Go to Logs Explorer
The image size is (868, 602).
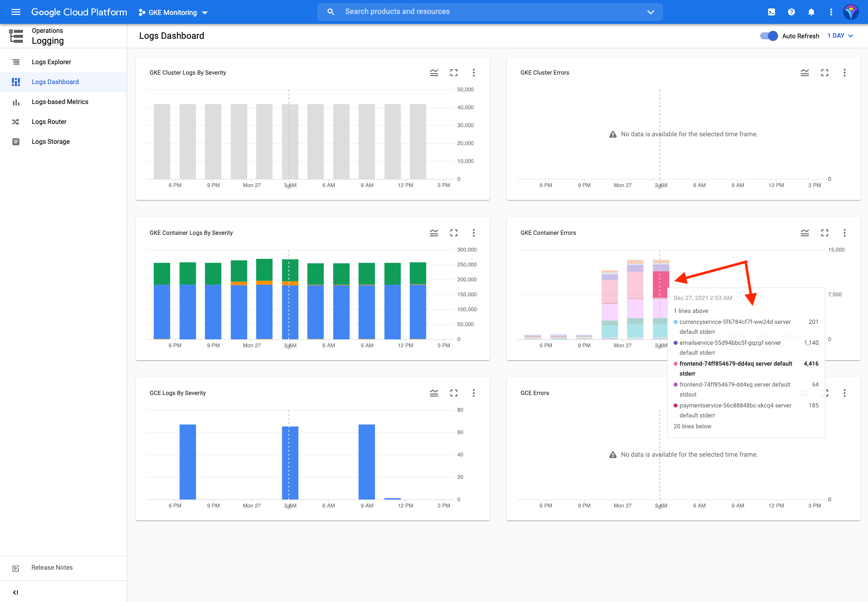[x=64, y=62]
